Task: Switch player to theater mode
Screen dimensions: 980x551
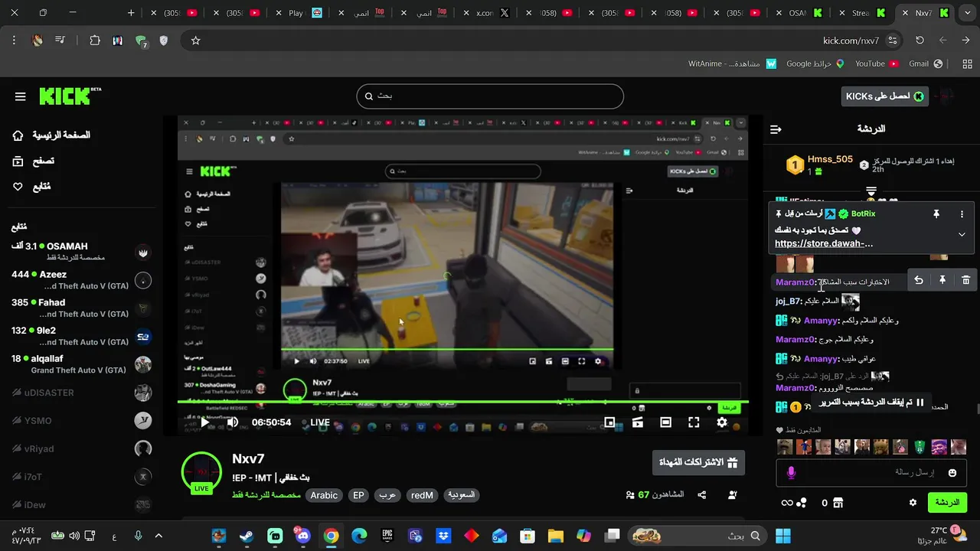Action: click(x=665, y=422)
